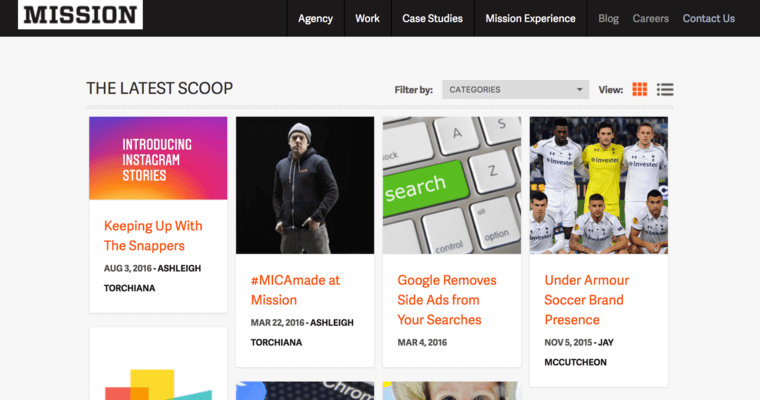Click the search keyboard key thumbnail
This screenshot has height=400, width=760.
(452, 185)
